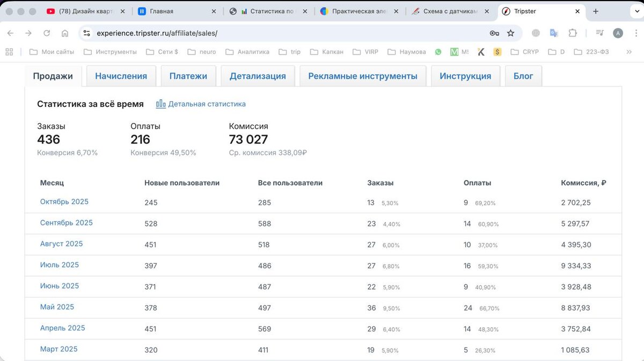
Task: Click the Google Translate extension icon
Action: [554, 33]
